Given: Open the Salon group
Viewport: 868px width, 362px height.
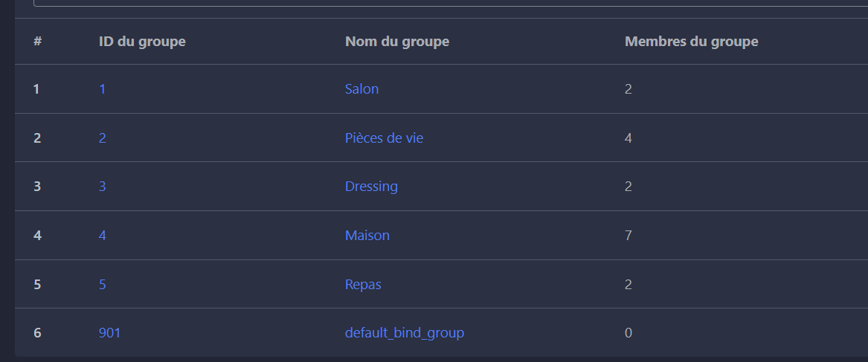Looking at the screenshot, I should (x=361, y=89).
